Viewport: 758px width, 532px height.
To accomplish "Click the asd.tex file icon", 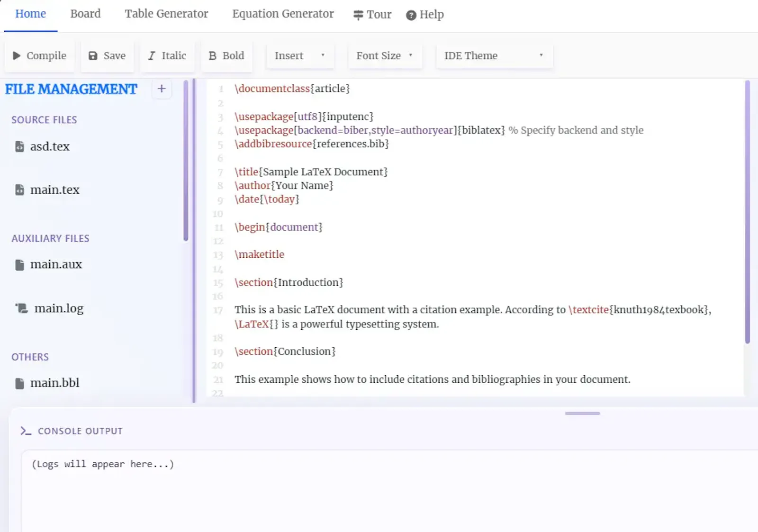I will (x=19, y=147).
